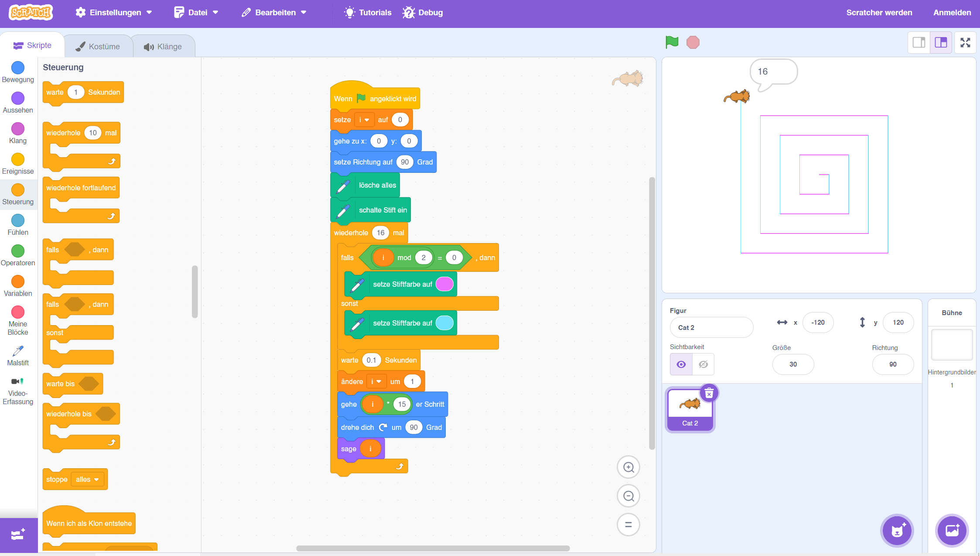Screen dimensions: 980x556
Task: Expand the 'alles' dropdown in stoppe block
Action: (x=87, y=480)
